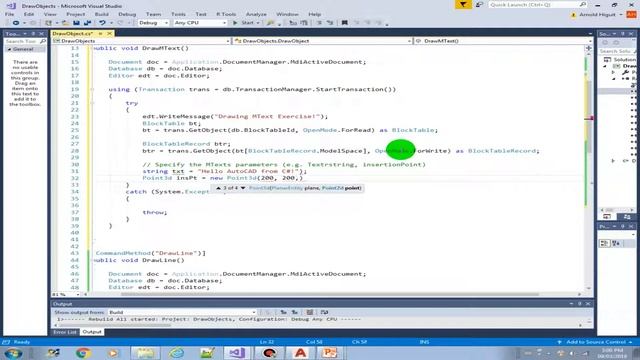This screenshot has width=640, height=360.
Task: Click the bookmark toolbar icon
Action: pyautogui.click(x=344, y=23)
